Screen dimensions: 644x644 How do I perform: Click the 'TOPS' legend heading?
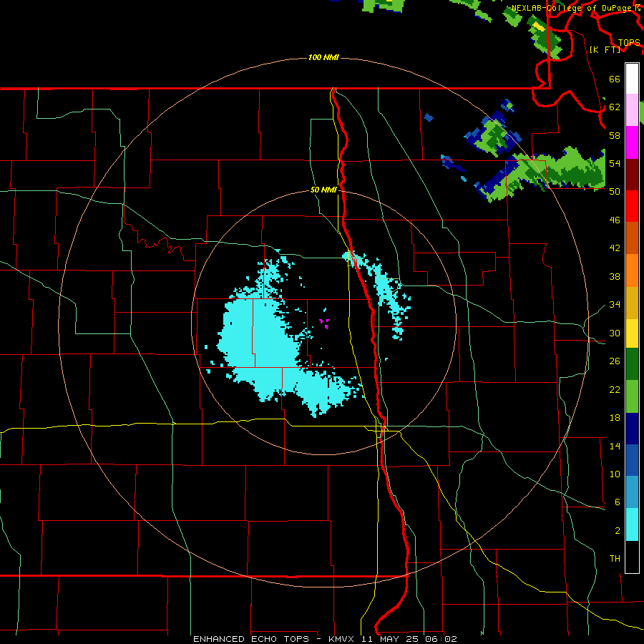[x=629, y=42]
